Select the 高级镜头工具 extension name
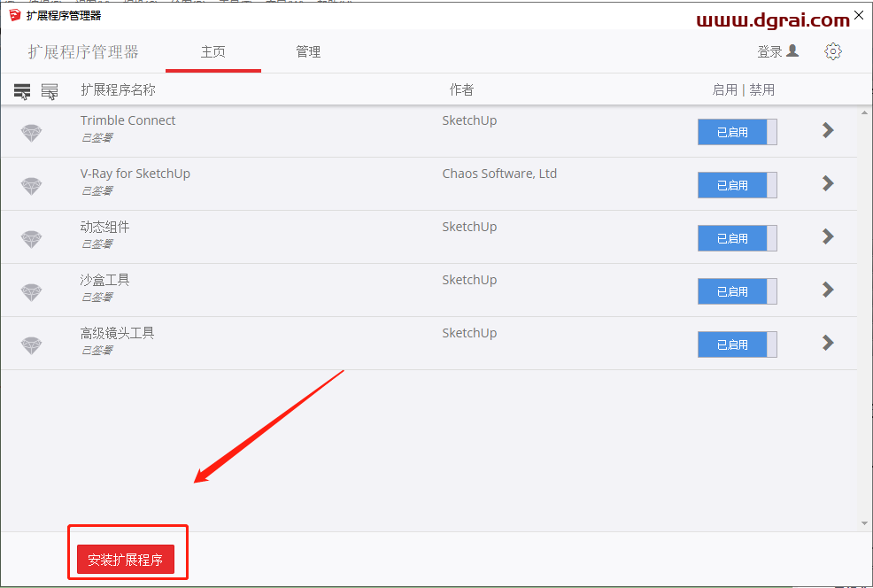This screenshot has width=873, height=588. pyautogui.click(x=117, y=333)
